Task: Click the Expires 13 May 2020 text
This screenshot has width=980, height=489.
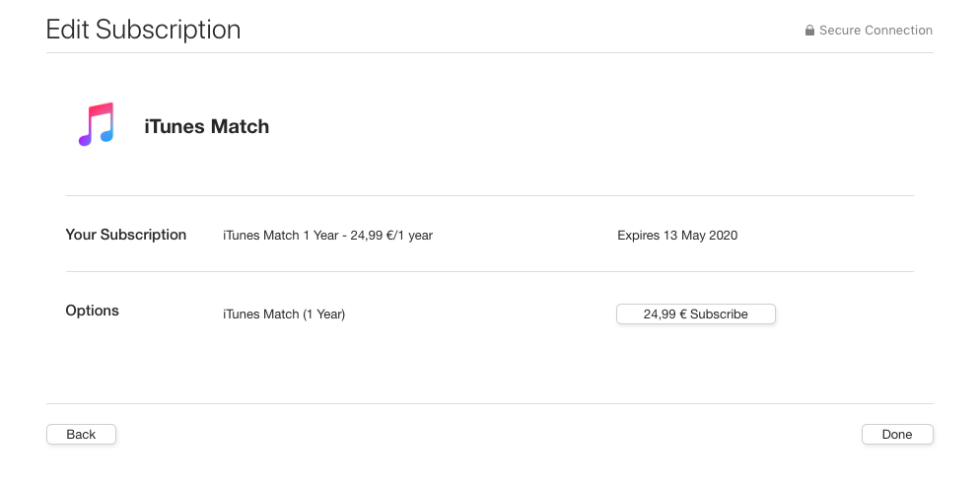Action: click(x=677, y=236)
